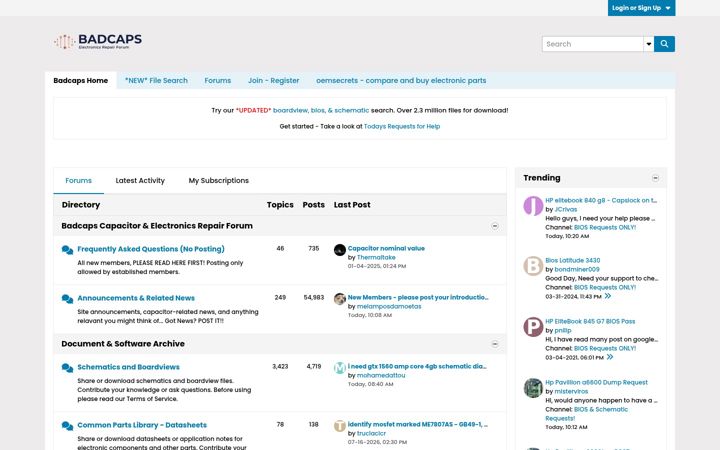Collapse the Trending panel
This screenshot has height=450, width=720.
click(655, 178)
